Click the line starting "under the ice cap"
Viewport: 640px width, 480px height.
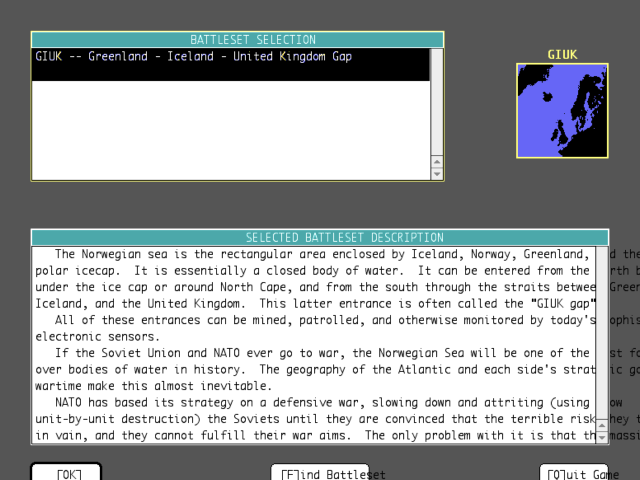tap(315, 287)
